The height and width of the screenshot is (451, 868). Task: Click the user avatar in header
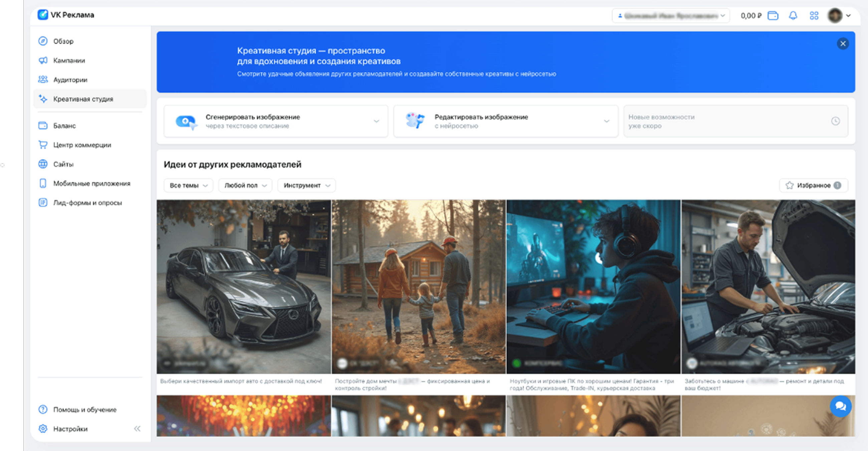[835, 15]
